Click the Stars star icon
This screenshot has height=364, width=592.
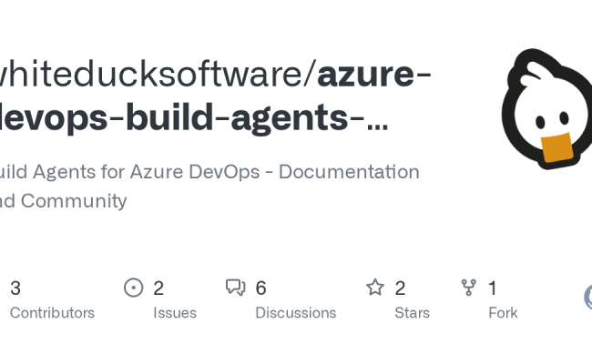click(x=375, y=287)
